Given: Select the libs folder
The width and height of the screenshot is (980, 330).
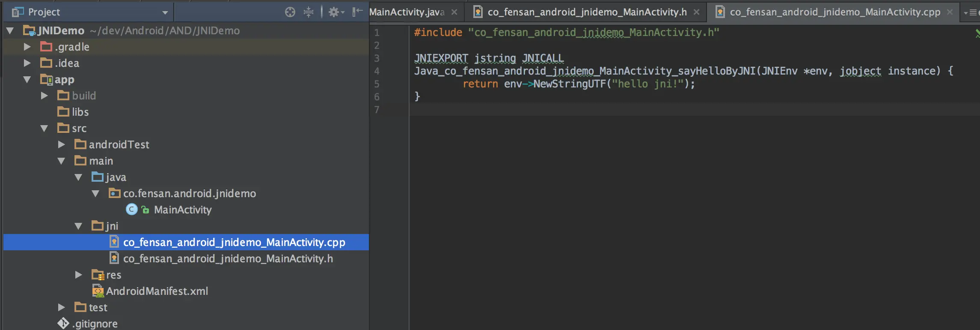Looking at the screenshot, I should coord(80,112).
